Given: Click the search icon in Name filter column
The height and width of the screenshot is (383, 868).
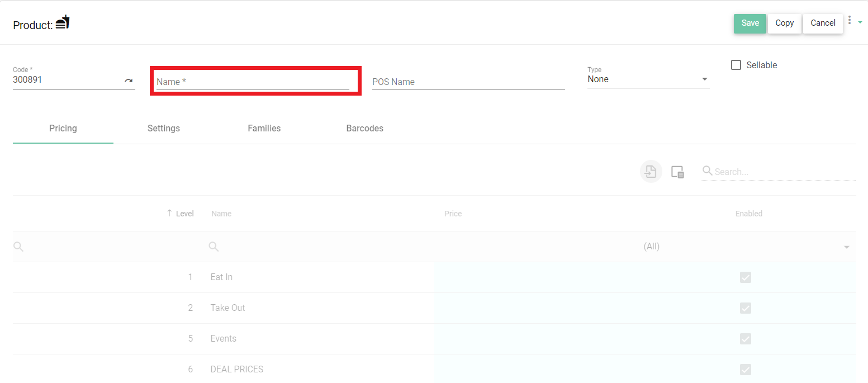Looking at the screenshot, I should tap(213, 246).
